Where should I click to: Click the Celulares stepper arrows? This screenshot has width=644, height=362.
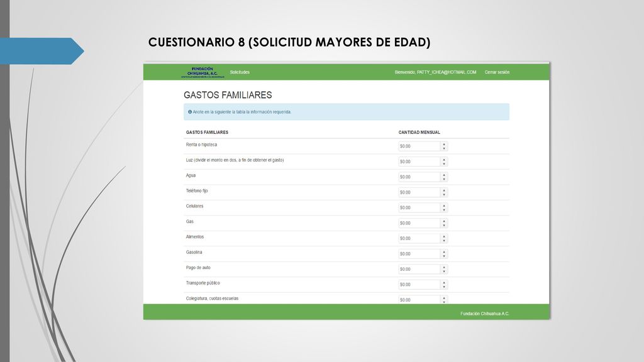coord(444,207)
